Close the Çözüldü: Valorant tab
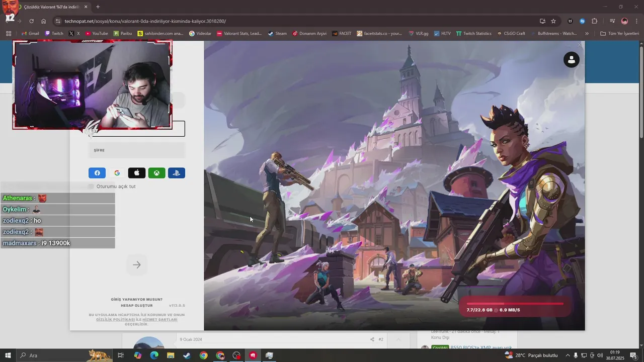 click(x=86, y=7)
